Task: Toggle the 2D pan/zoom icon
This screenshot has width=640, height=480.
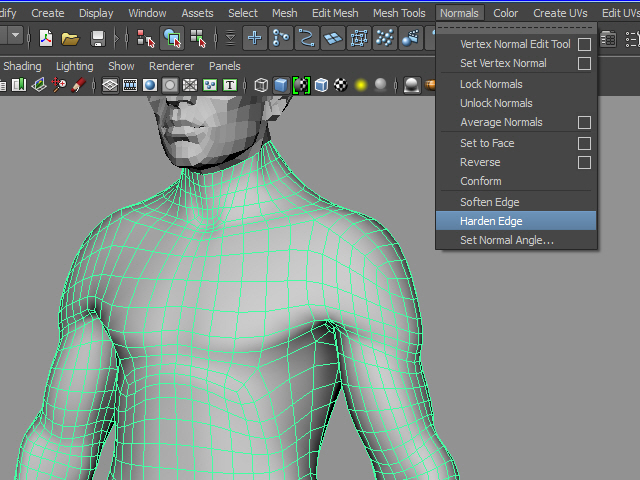Action: click(59, 85)
